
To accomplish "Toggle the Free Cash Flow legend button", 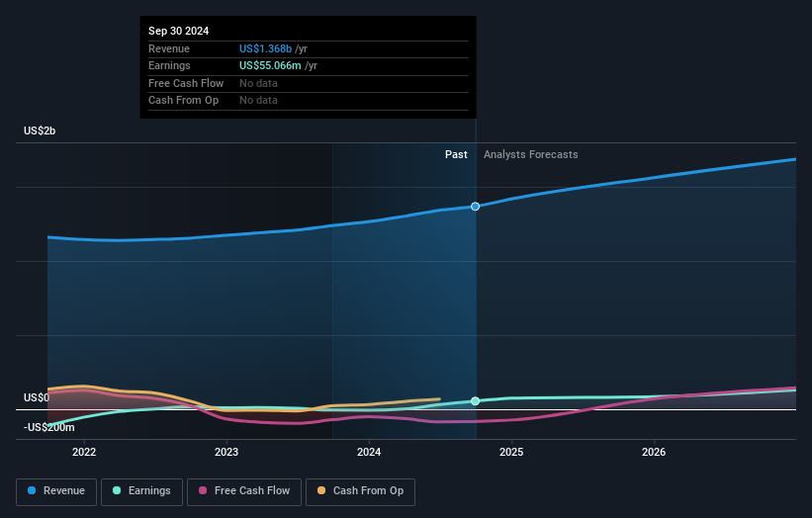I will [244, 491].
